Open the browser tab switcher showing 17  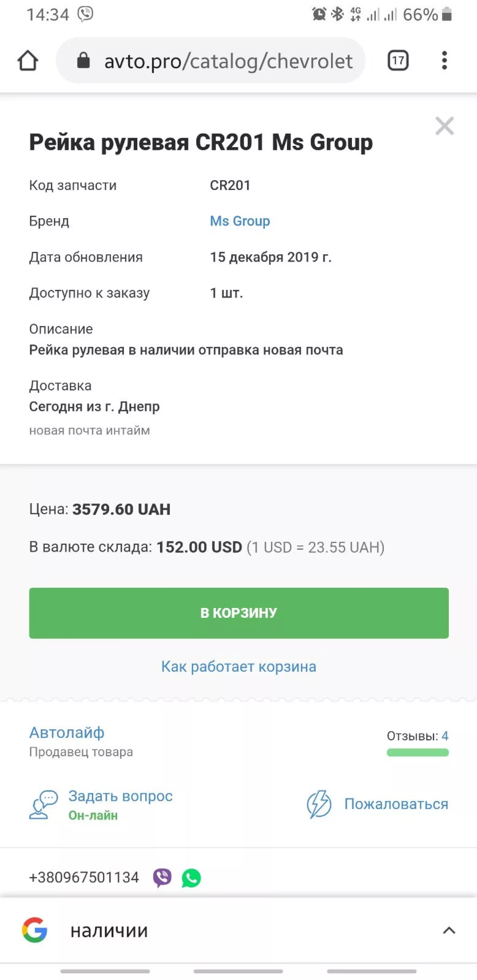tap(398, 60)
